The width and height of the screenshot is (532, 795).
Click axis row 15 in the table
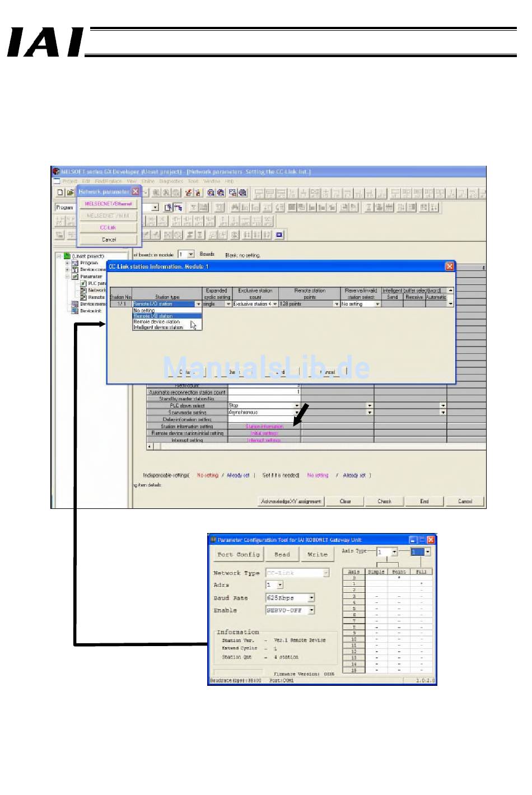pyautogui.click(x=388, y=670)
